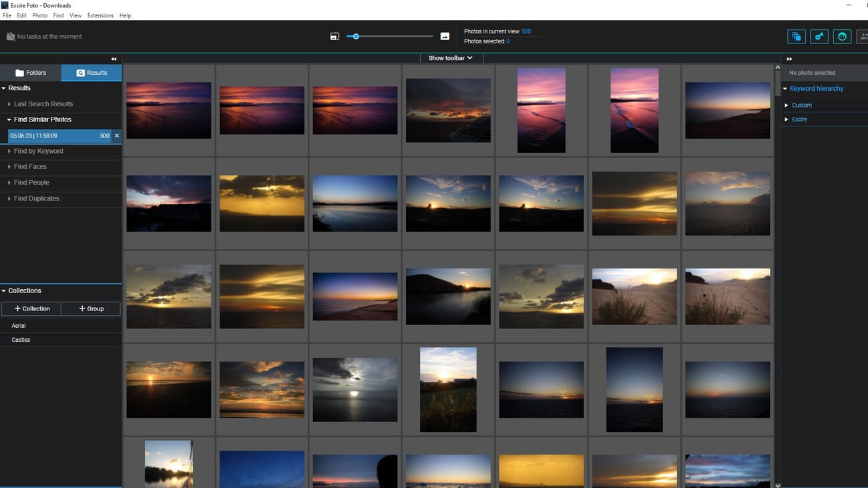Select the Castles collection
The image size is (868, 488).
(21, 339)
